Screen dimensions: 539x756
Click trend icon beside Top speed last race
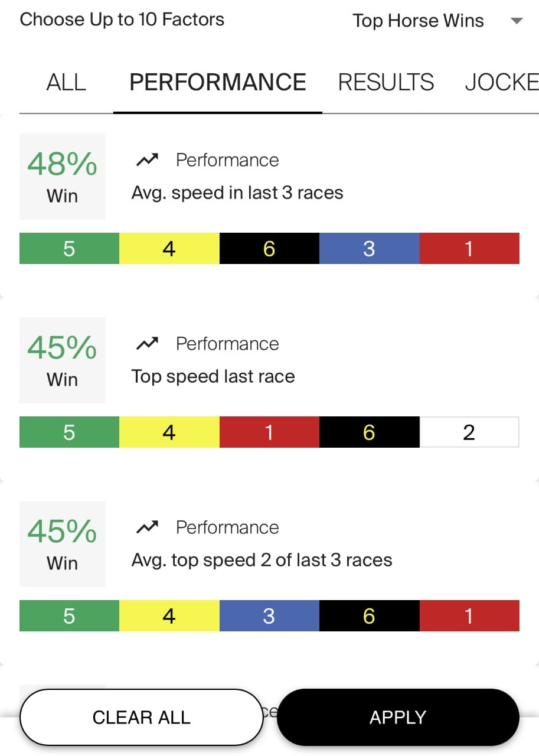click(147, 344)
